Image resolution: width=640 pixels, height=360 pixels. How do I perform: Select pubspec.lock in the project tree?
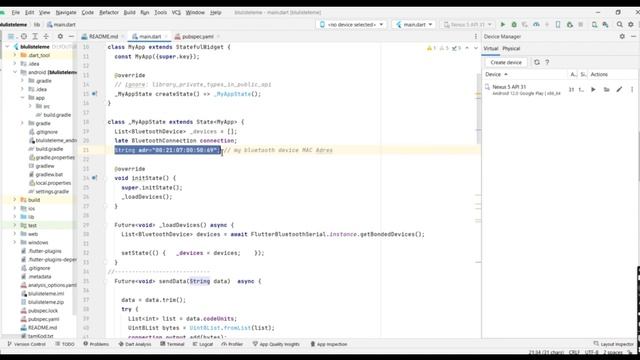tap(39, 311)
